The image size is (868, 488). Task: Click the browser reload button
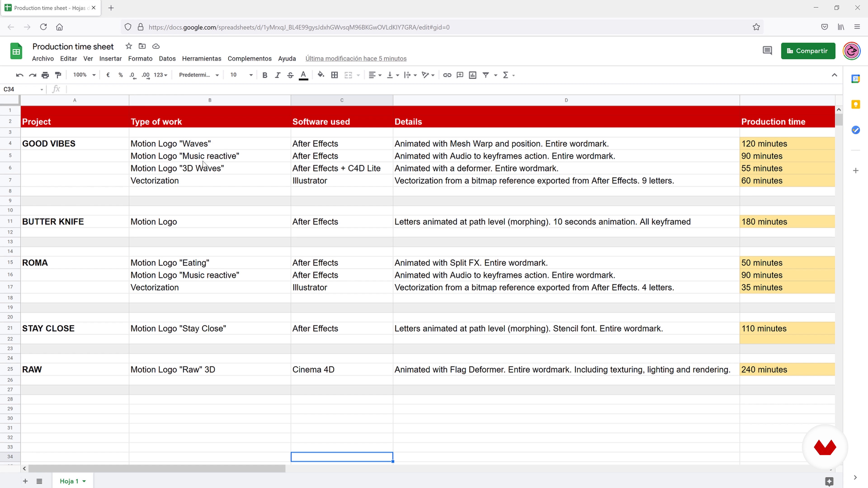(x=43, y=27)
